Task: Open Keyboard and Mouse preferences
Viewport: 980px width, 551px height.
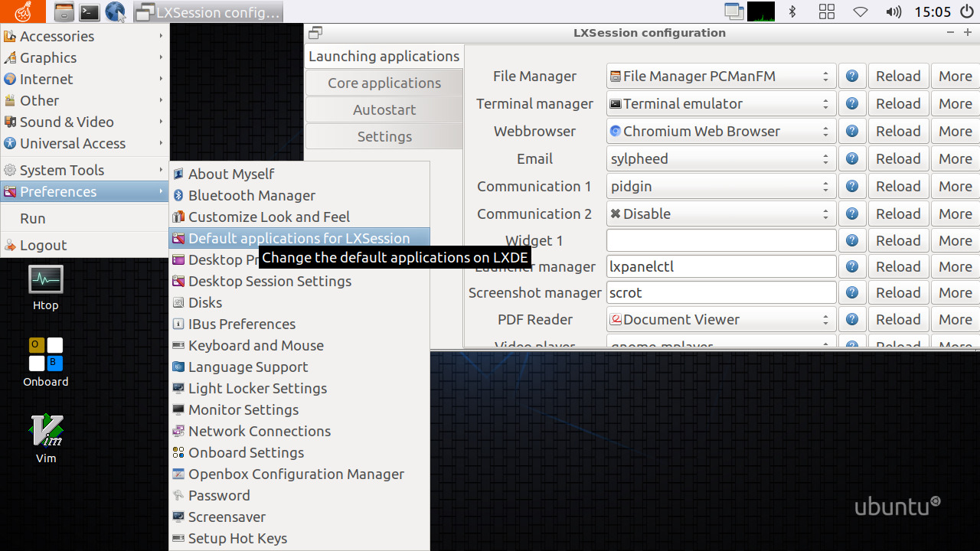Action: coord(299,346)
